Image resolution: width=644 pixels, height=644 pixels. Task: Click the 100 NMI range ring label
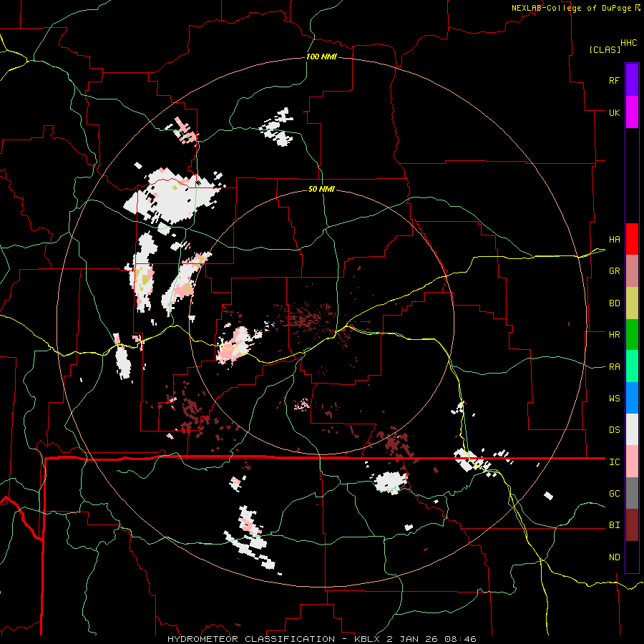click(321, 57)
